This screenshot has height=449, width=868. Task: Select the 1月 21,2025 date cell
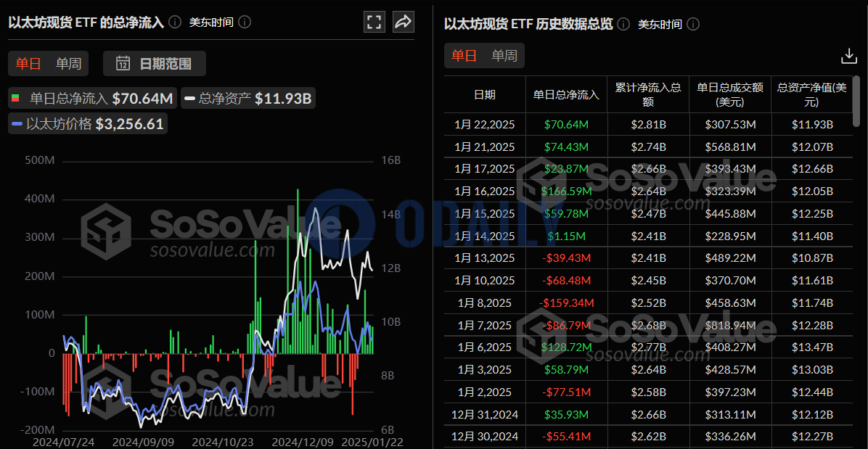coord(485,147)
